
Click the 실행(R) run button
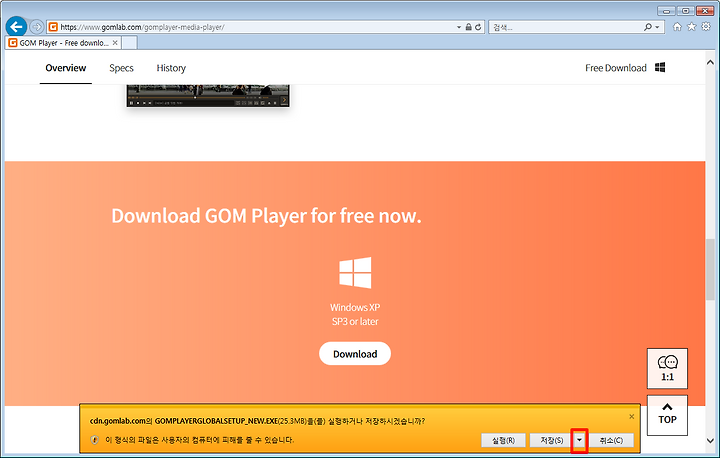[x=503, y=440]
